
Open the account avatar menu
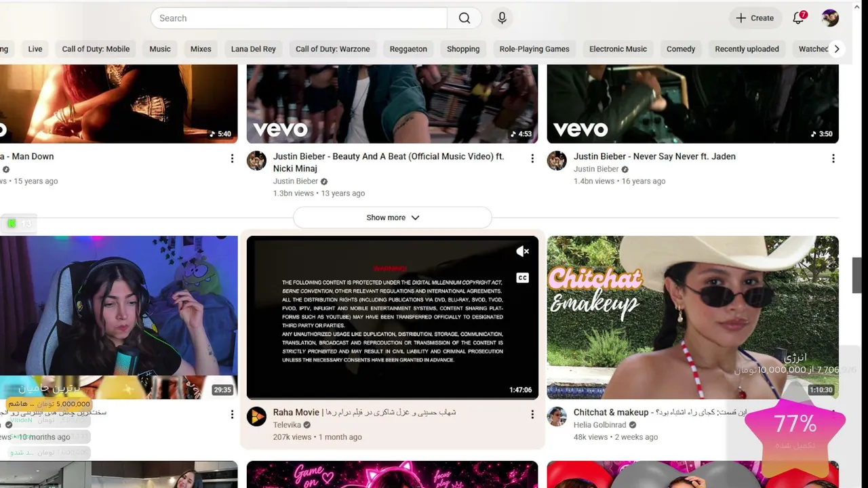pos(830,18)
